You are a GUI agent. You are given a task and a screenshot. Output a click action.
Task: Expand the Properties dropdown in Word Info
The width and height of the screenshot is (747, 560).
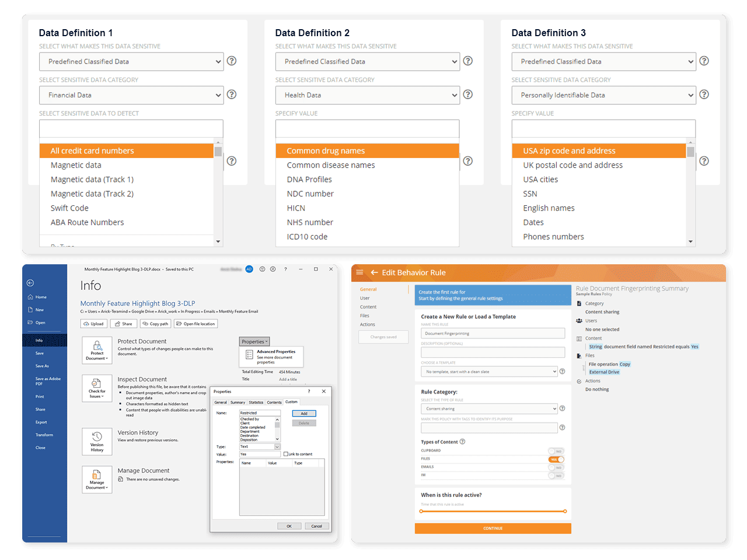pos(254,342)
